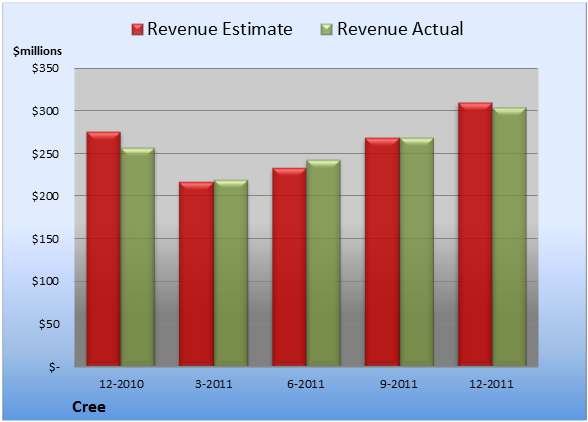The image size is (588, 422).
Task: Select the 9-2011 green actual bar
Action: 416,252
